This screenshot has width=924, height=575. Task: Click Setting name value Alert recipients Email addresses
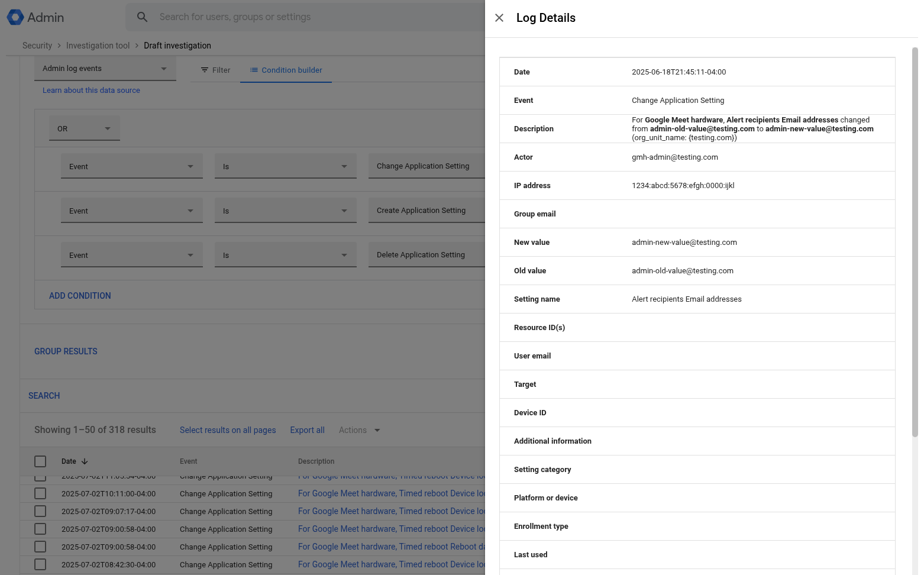pos(686,299)
